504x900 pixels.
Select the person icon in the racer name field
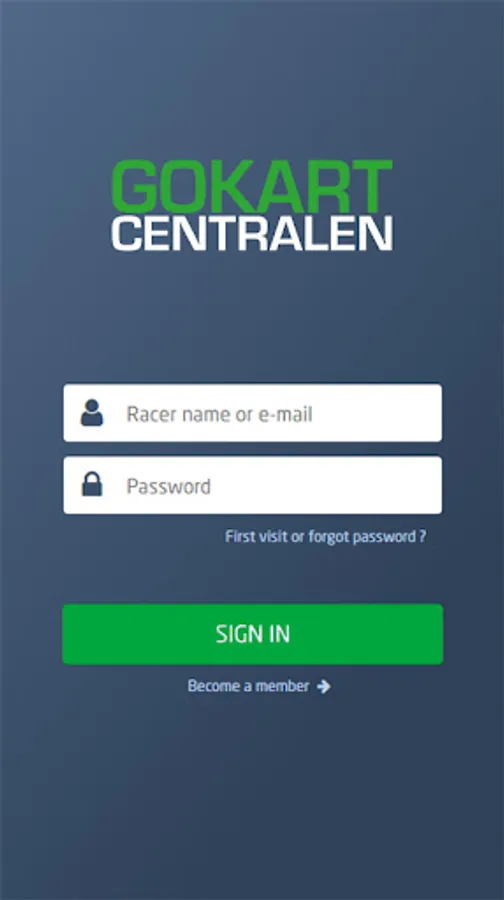click(x=92, y=413)
